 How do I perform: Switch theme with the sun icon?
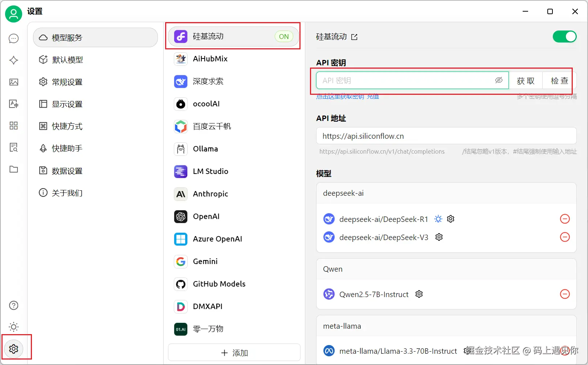(14, 327)
